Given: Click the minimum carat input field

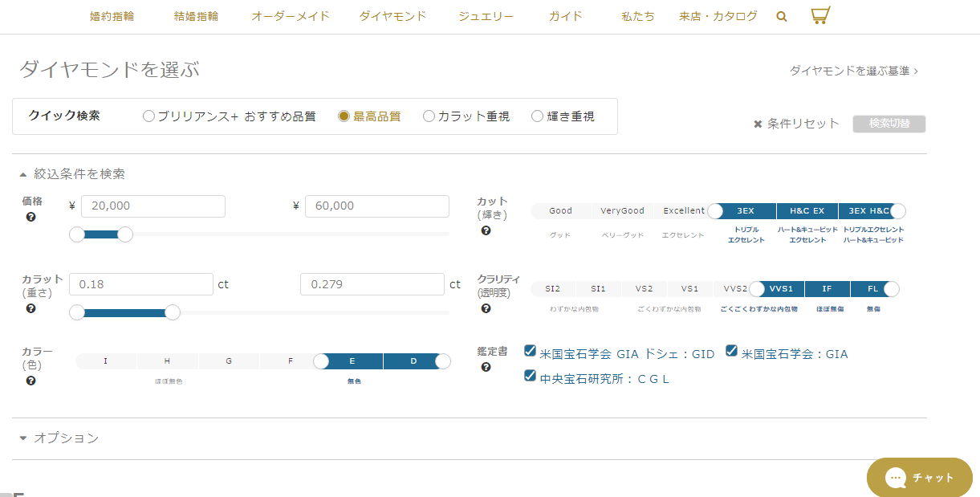Looking at the screenshot, I should (x=141, y=284).
